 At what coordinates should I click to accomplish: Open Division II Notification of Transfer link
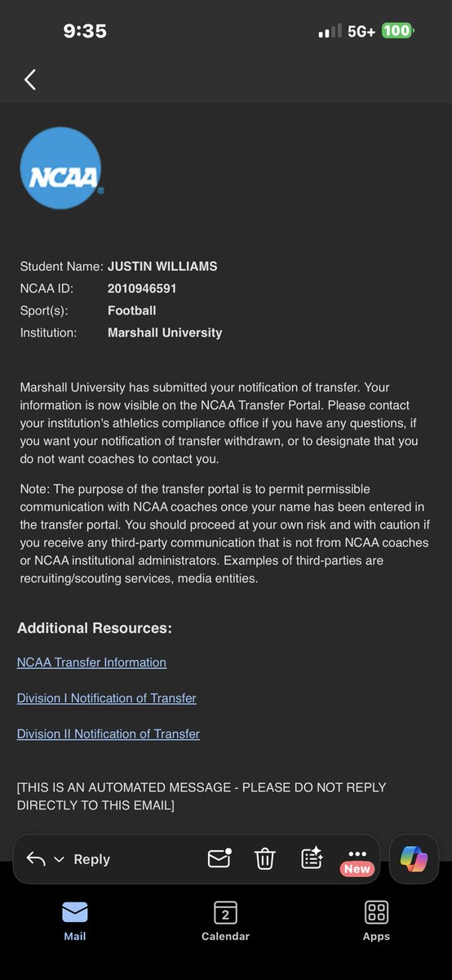pos(109,734)
